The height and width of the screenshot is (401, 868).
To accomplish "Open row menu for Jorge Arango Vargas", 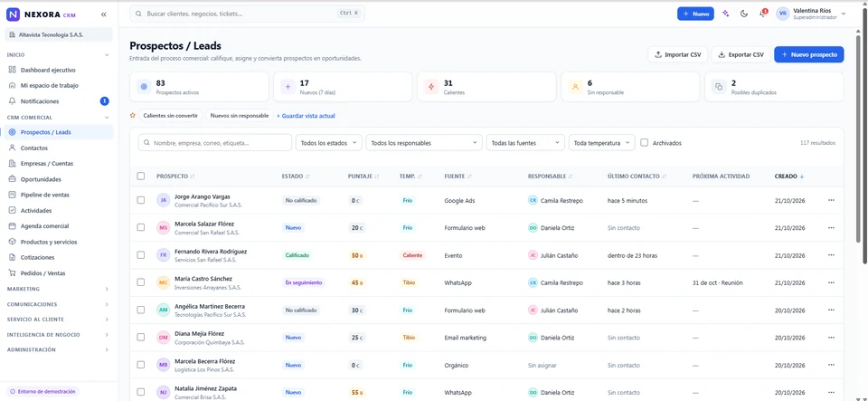I will click(831, 200).
